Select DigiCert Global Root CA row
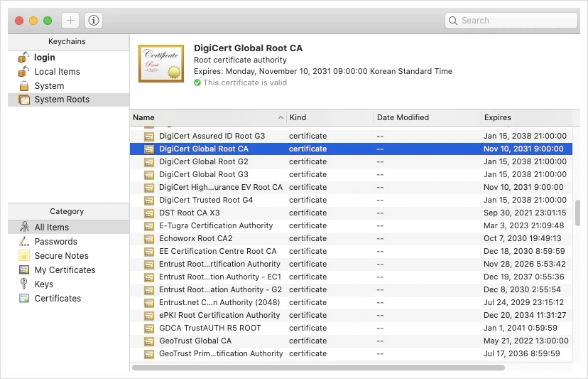The width and height of the screenshot is (588, 379). pos(351,149)
